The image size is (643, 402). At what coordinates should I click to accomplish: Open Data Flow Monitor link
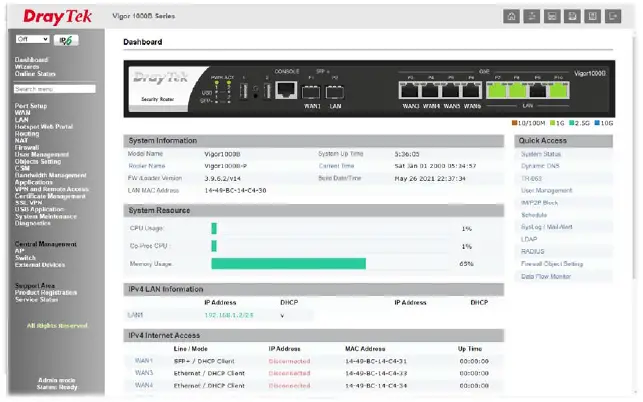pos(545,276)
